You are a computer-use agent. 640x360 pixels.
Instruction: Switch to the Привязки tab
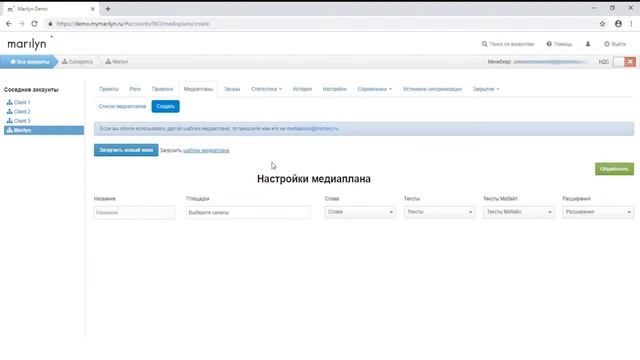(162, 89)
